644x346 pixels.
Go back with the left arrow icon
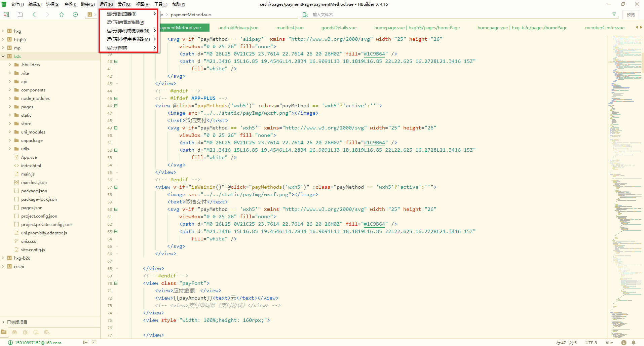34,14
